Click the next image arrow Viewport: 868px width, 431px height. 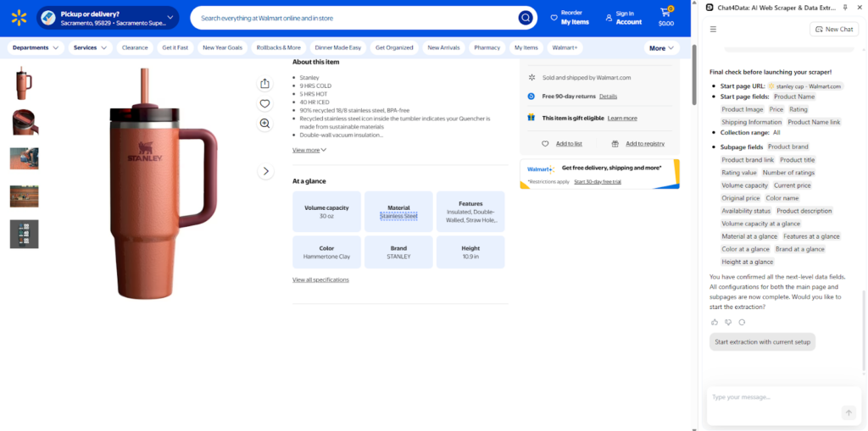click(265, 172)
